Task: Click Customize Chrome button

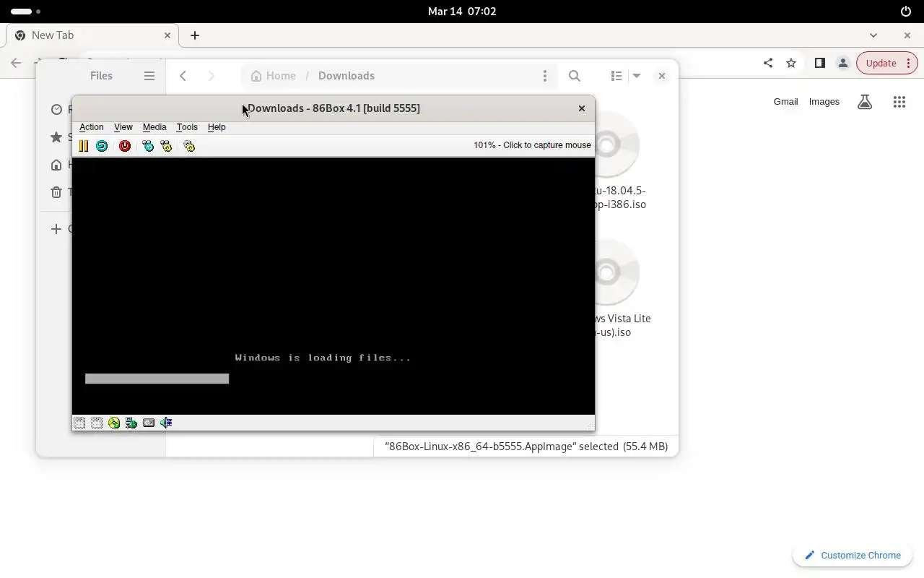Action: (x=853, y=555)
